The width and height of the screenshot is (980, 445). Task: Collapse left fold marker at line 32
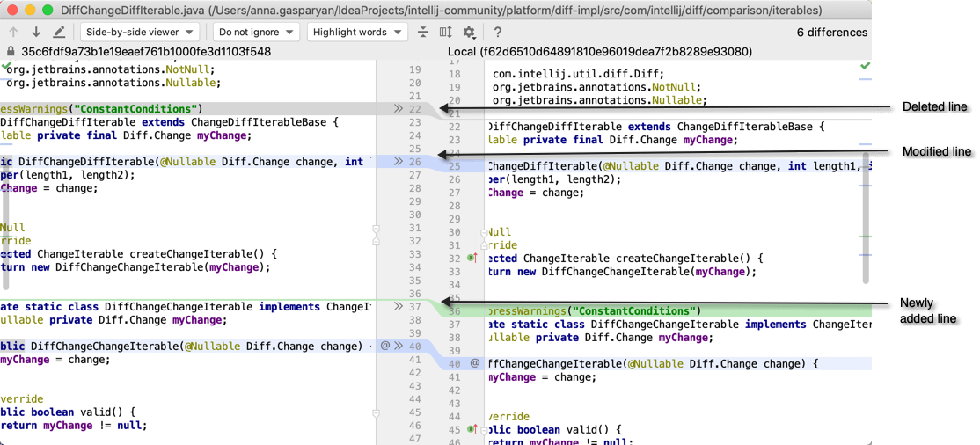point(376,241)
